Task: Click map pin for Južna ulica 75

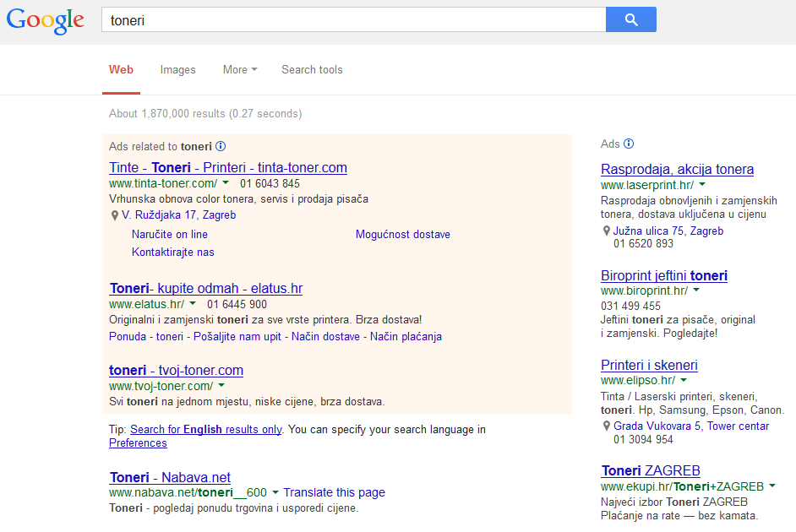Action: coord(606,231)
